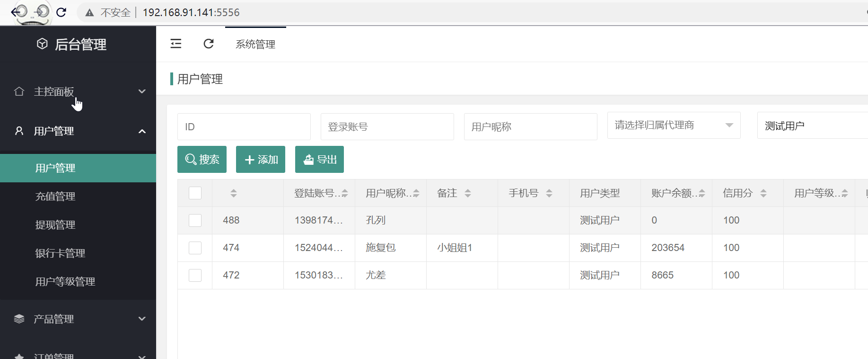Open the 系统管理 tab

coord(255,44)
